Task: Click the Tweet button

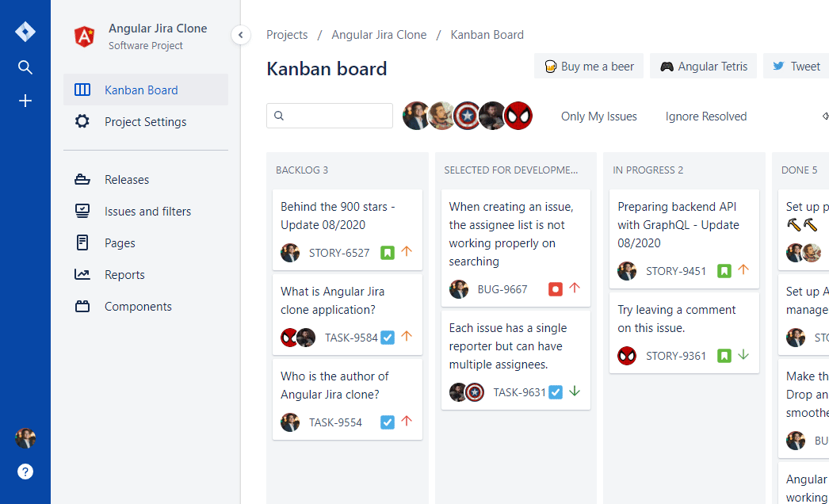Action: 797,66
